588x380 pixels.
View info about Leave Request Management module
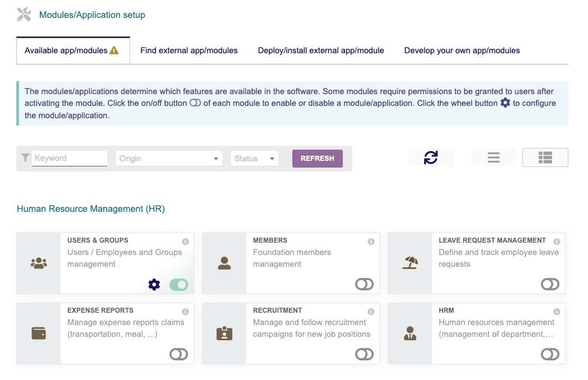[x=556, y=240]
